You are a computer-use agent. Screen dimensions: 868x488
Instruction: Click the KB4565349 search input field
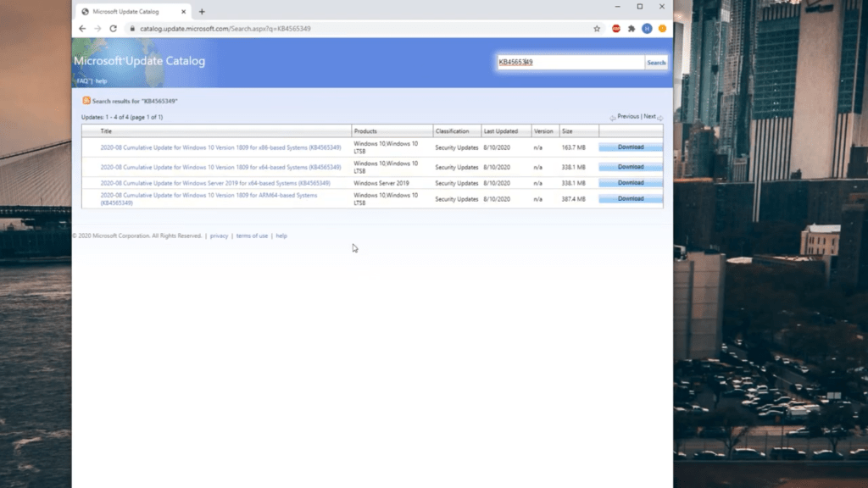(569, 62)
